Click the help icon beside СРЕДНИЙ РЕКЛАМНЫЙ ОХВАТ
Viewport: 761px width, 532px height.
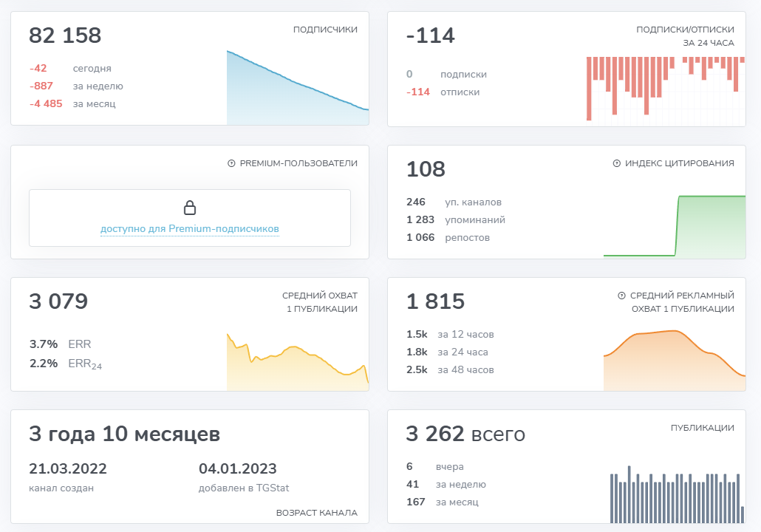pos(621,296)
